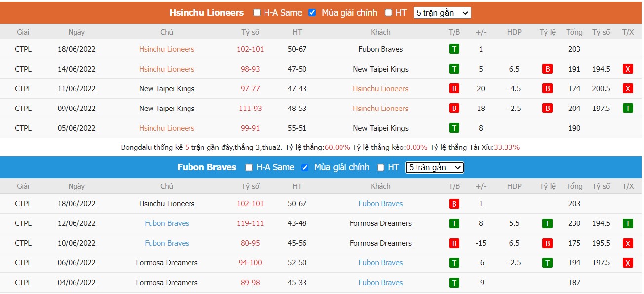Uncheck Mùa giải chính in Fubon Braves header
Screen dimensions: 644x294
[x=304, y=167]
